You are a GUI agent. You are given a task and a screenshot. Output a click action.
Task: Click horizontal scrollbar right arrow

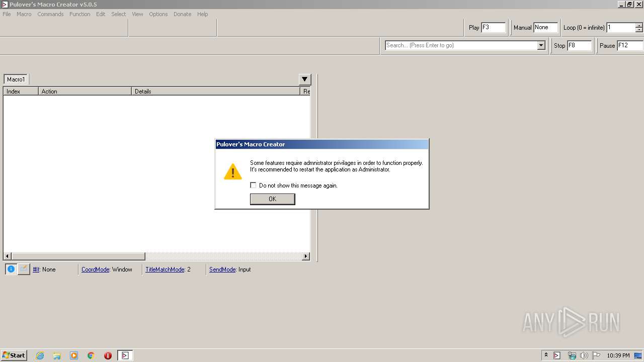306,256
